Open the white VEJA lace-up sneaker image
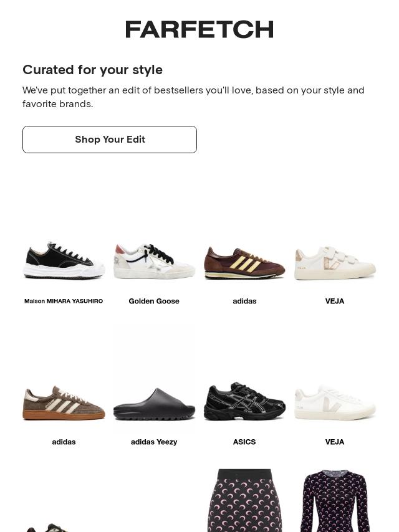399x532 pixels. click(x=335, y=402)
